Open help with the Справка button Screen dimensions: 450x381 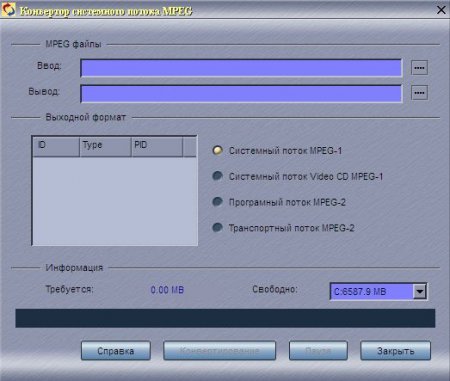coord(116,351)
